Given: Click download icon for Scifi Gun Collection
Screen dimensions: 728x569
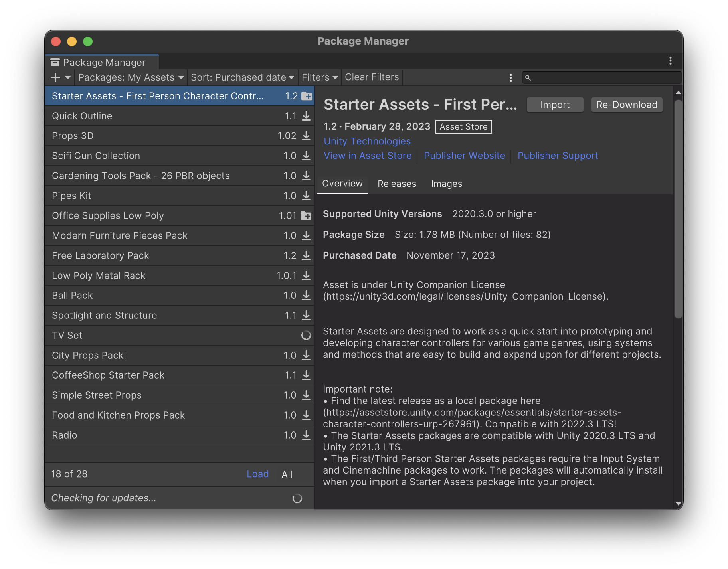Looking at the screenshot, I should coord(306,156).
